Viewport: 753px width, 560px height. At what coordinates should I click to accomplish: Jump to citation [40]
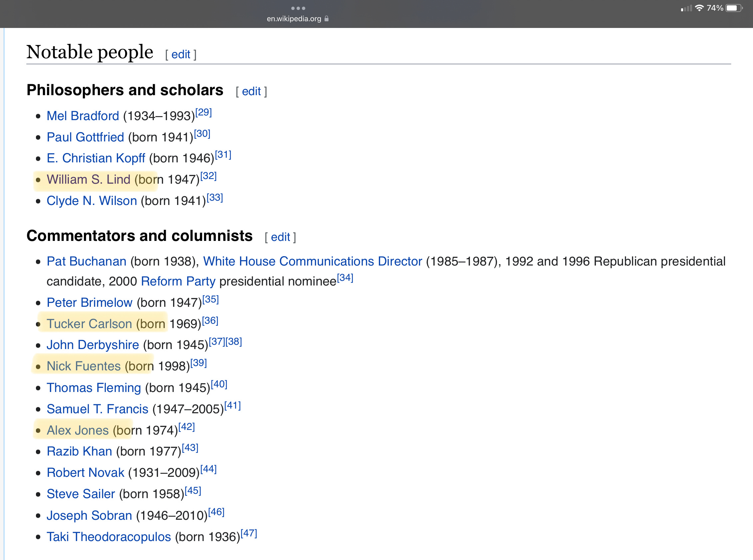point(219,384)
